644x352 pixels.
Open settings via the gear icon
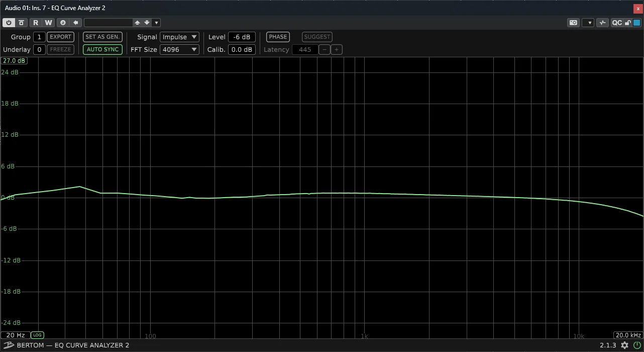624,345
